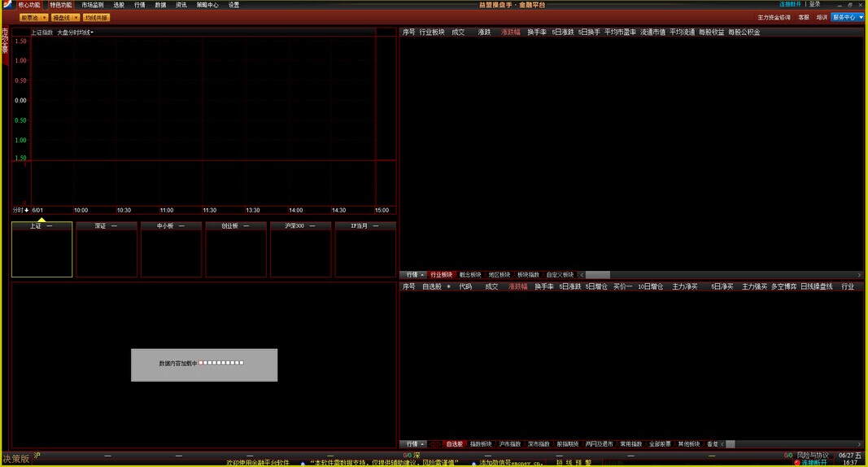Open the 大盘分时均线 chart type dropdown
The image size is (868, 467).
[75, 33]
